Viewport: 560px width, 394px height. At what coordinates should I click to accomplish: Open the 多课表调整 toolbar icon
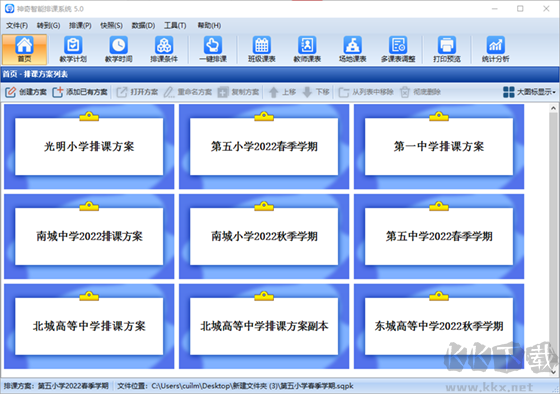point(398,49)
